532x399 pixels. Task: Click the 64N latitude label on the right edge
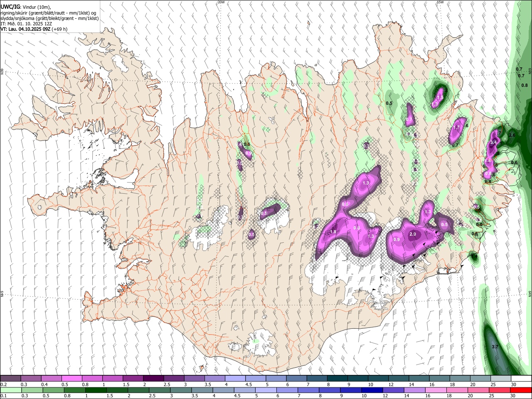point(530,294)
